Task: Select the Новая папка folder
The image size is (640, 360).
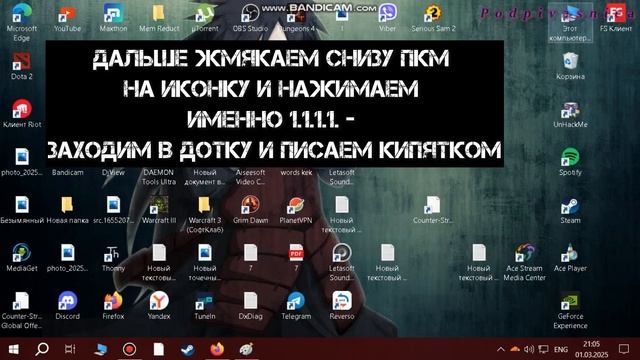Action: click(67, 210)
